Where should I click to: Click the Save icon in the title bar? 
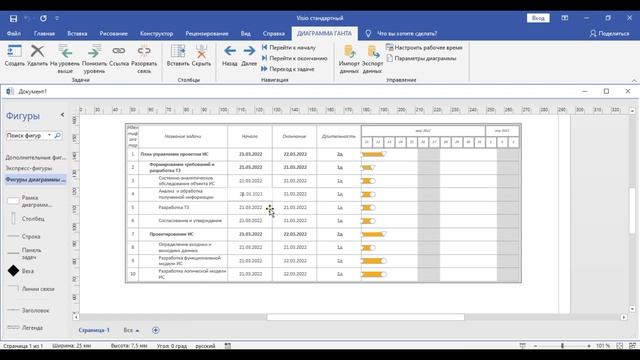tap(13, 18)
